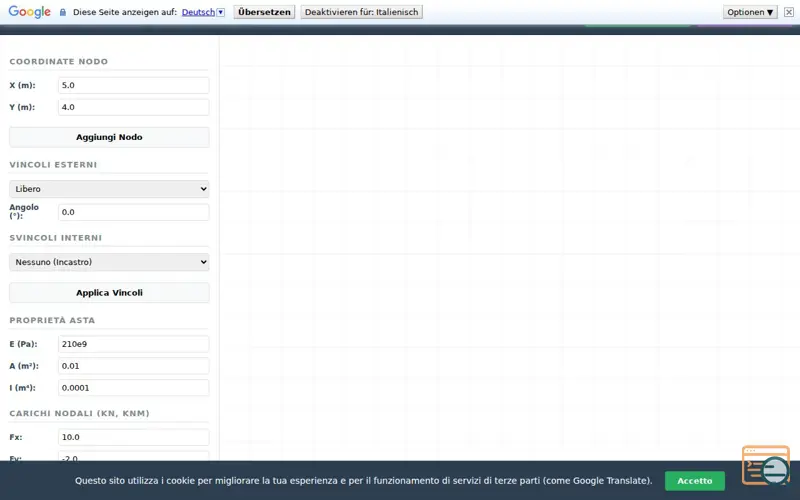Click Deaktivieren für: Italienisch button
Viewport: 800px width, 500px height.
coord(361,12)
